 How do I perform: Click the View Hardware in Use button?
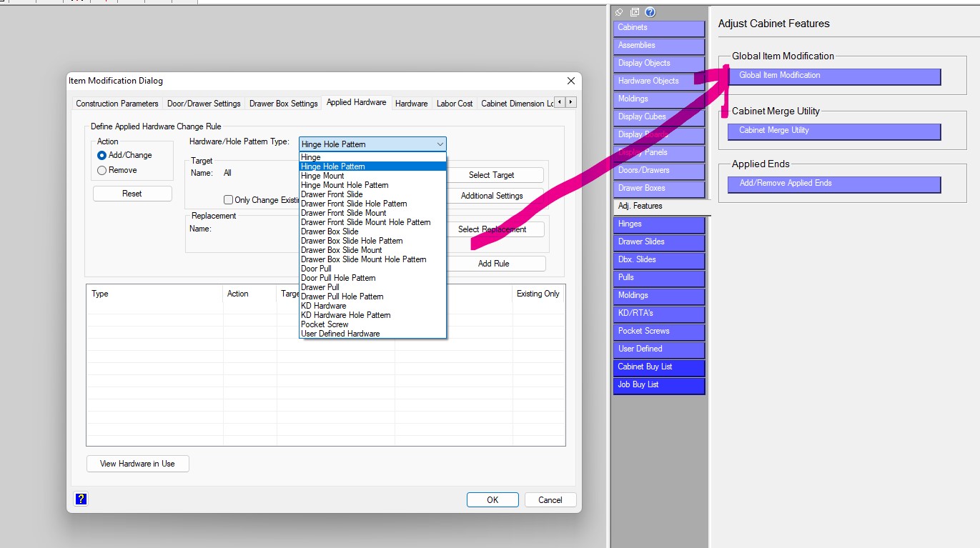(x=137, y=464)
